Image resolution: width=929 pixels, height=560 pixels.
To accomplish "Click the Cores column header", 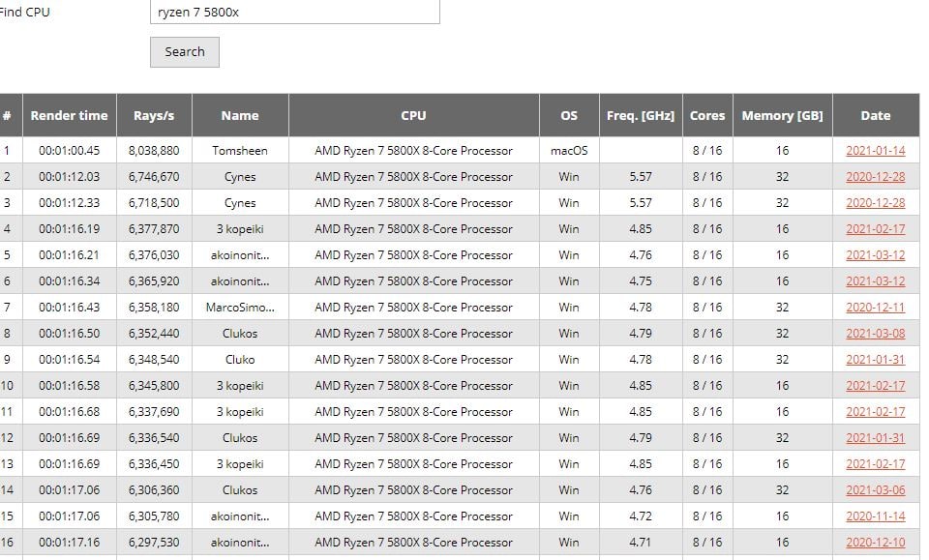I will tap(707, 115).
